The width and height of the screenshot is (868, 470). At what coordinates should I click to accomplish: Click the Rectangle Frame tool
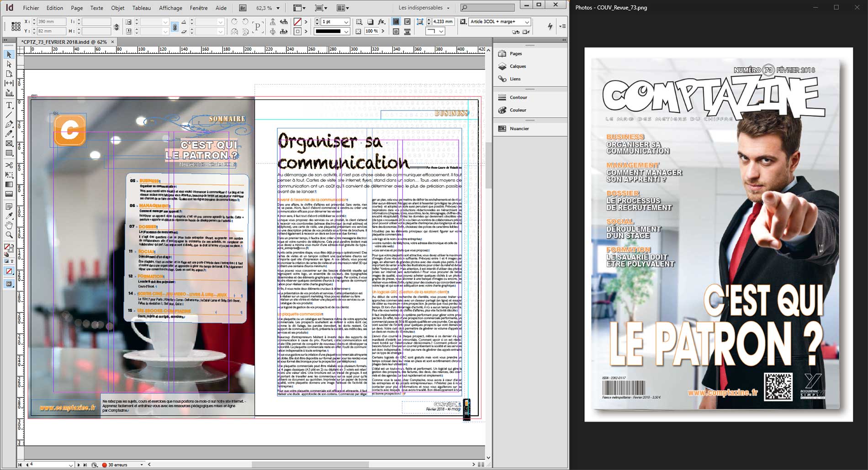9,143
